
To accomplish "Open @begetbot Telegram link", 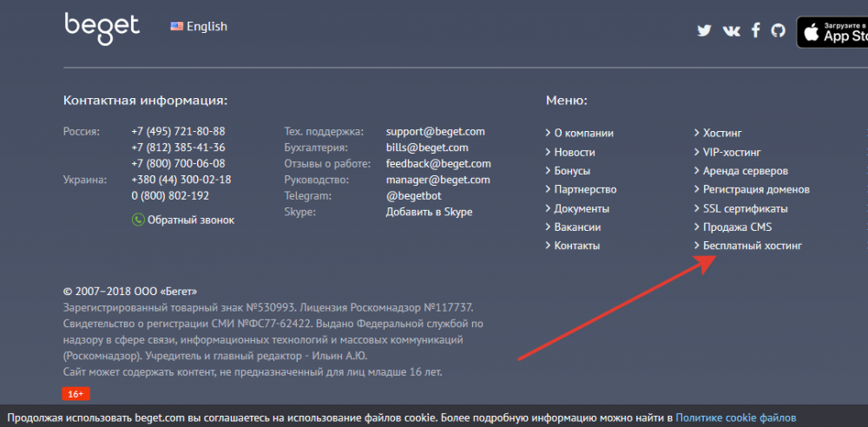I will point(413,196).
